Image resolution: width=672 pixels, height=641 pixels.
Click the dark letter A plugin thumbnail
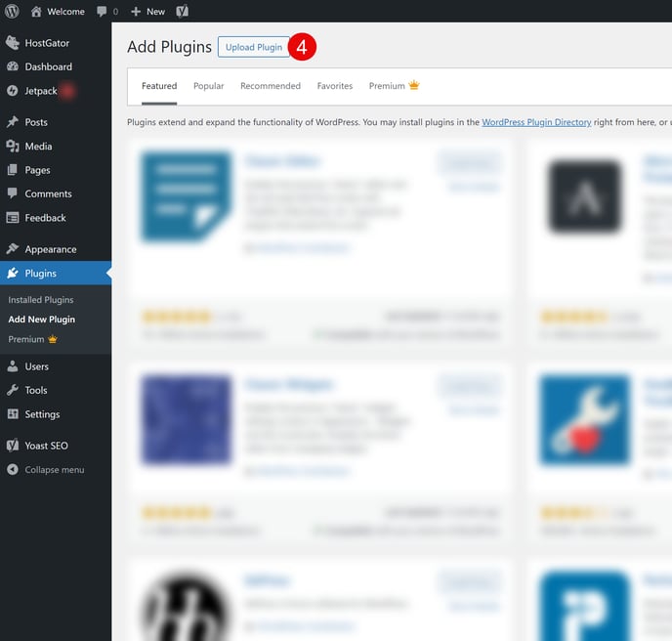click(584, 196)
